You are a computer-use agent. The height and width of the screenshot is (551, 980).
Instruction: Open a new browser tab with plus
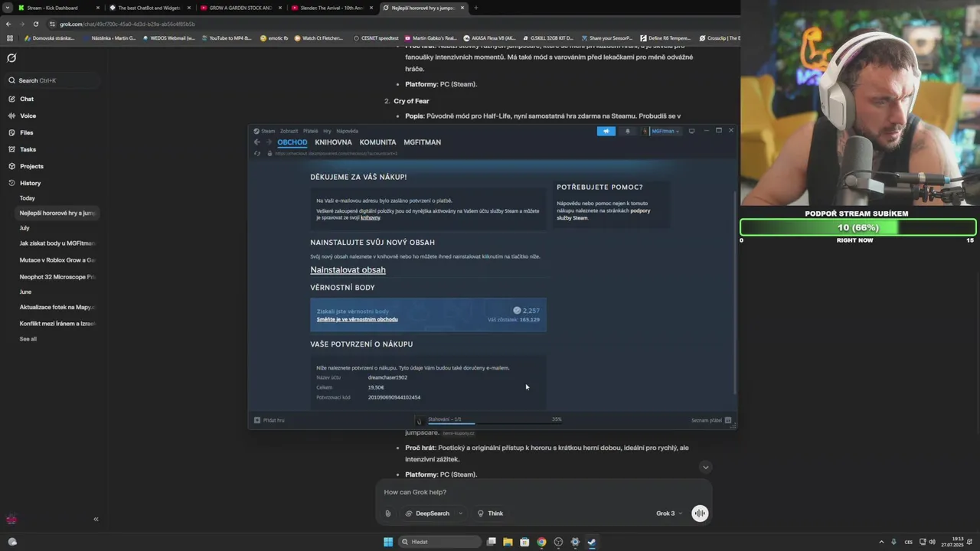pos(475,8)
